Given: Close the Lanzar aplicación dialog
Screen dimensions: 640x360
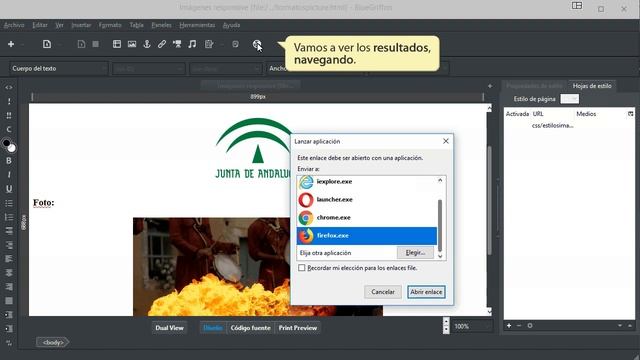Looking at the screenshot, I should (x=446, y=141).
